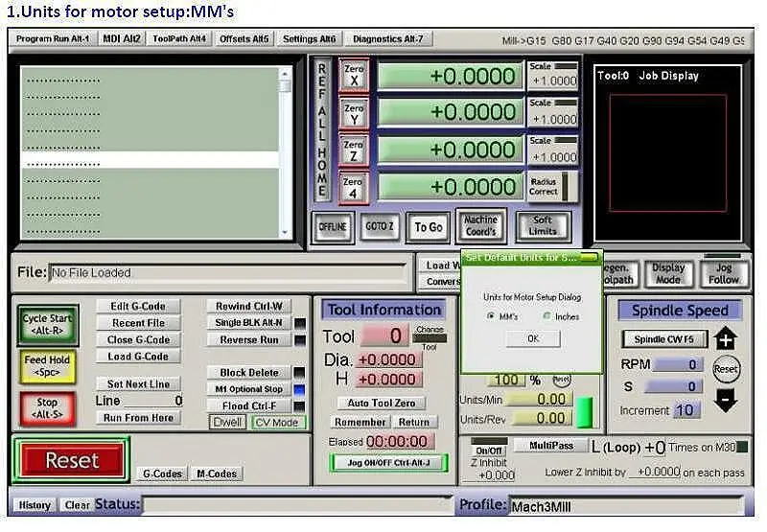Pause motion with Feed Hold
The width and height of the screenshot is (767, 532).
47,366
